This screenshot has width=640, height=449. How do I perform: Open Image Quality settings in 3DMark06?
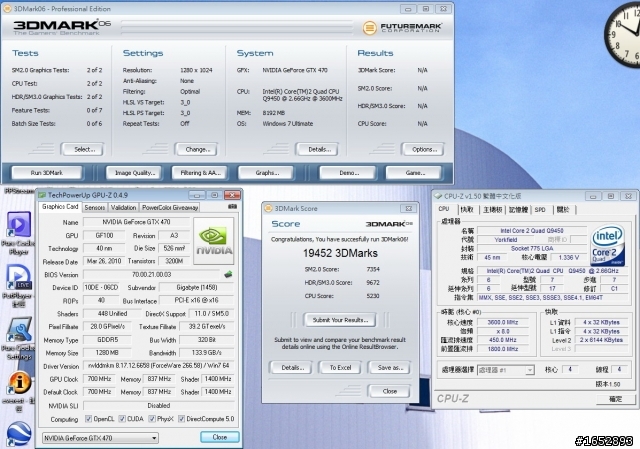pos(135,173)
